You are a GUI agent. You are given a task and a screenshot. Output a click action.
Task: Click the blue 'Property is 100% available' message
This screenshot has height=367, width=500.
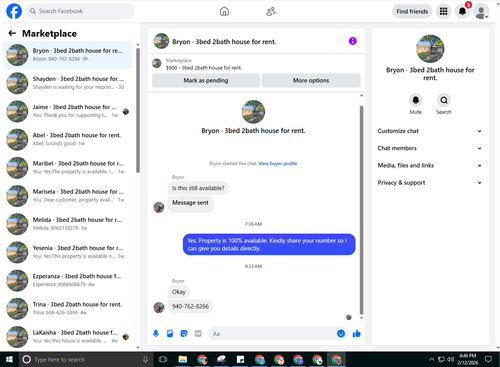pyautogui.click(x=269, y=244)
